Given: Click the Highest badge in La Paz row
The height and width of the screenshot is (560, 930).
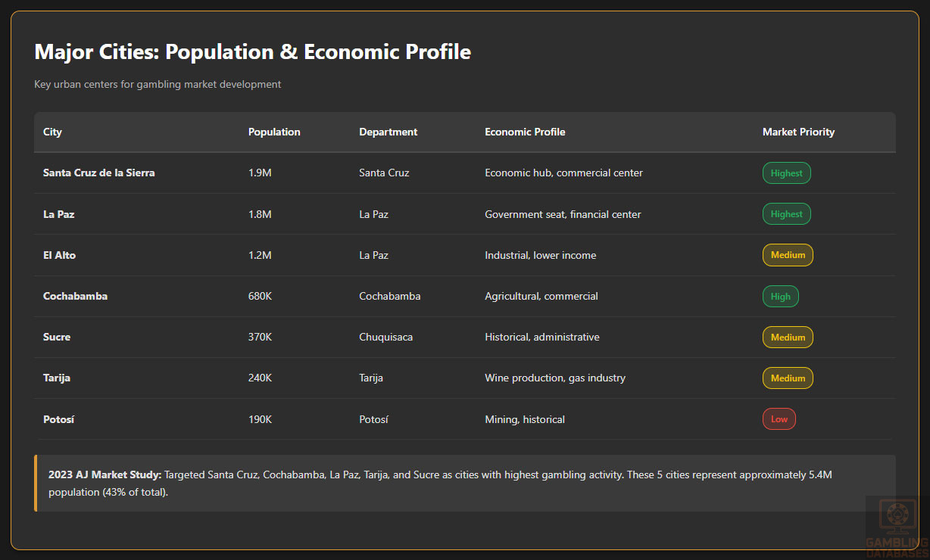Looking at the screenshot, I should click(786, 214).
